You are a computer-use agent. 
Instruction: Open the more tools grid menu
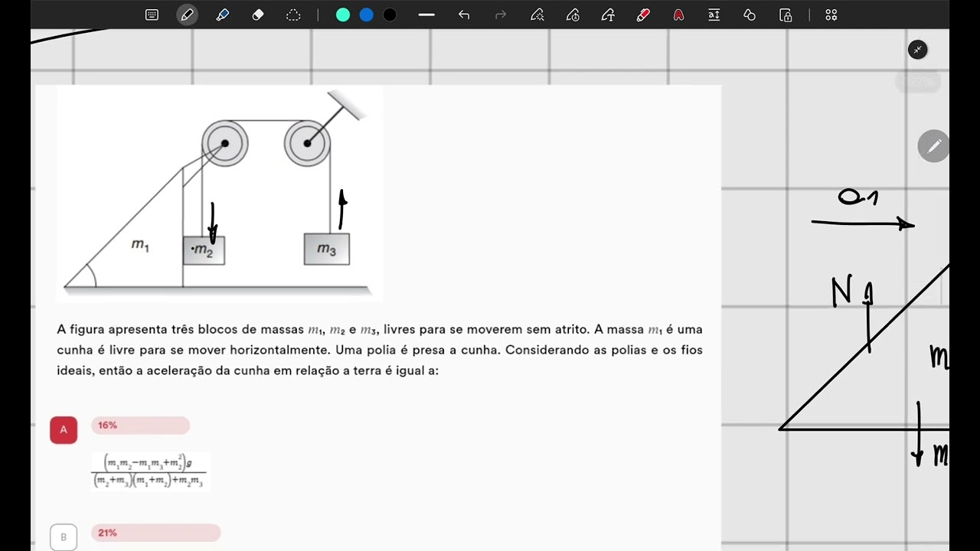pos(831,15)
